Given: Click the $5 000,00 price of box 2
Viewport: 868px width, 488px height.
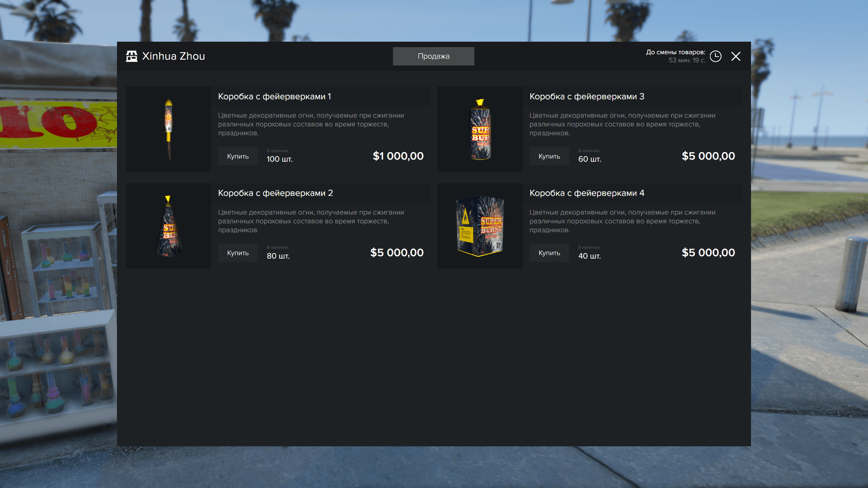Looking at the screenshot, I should (x=397, y=252).
